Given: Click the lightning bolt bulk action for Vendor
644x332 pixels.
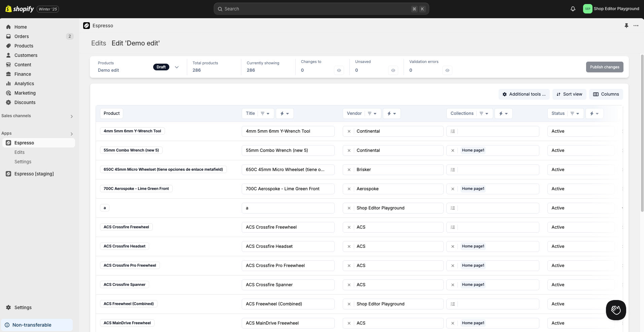Looking at the screenshot, I should (x=392, y=113).
